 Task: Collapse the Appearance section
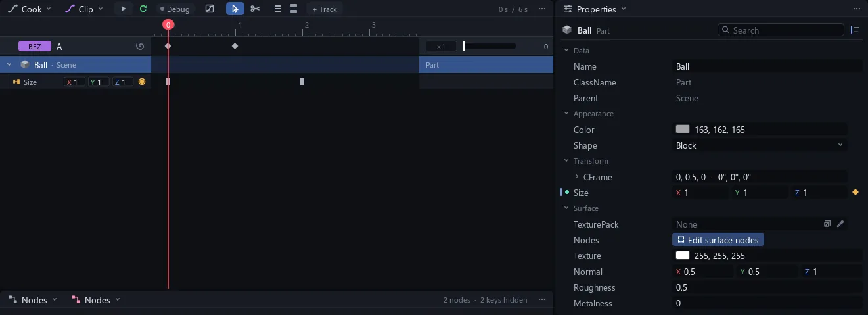click(x=567, y=114)
